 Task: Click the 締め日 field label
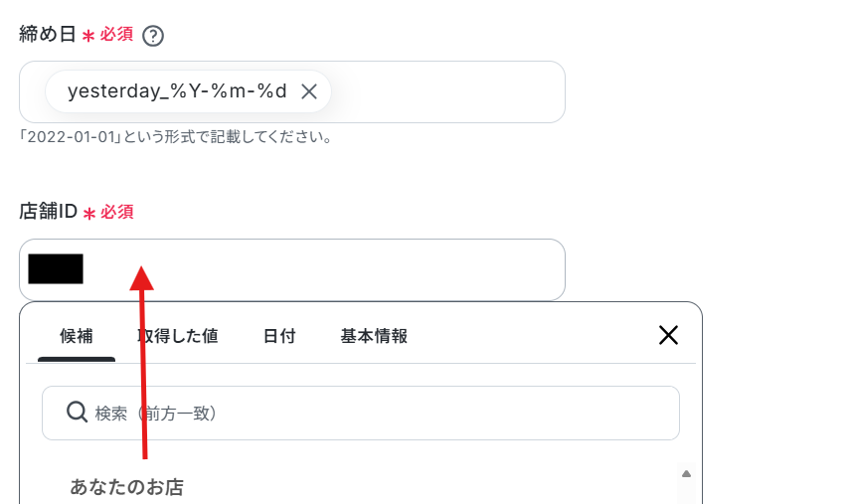(x=48, y=34)
